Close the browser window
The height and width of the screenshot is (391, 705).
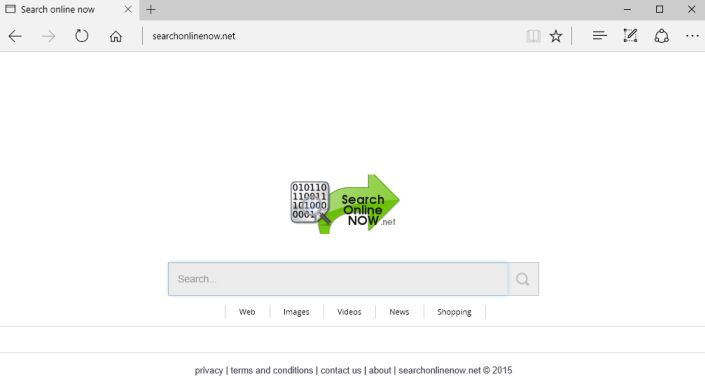[x=692, y=9]
